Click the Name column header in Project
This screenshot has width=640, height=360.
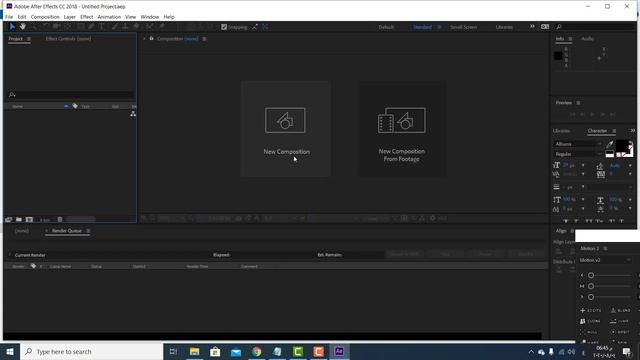click(x=17, y=107)
